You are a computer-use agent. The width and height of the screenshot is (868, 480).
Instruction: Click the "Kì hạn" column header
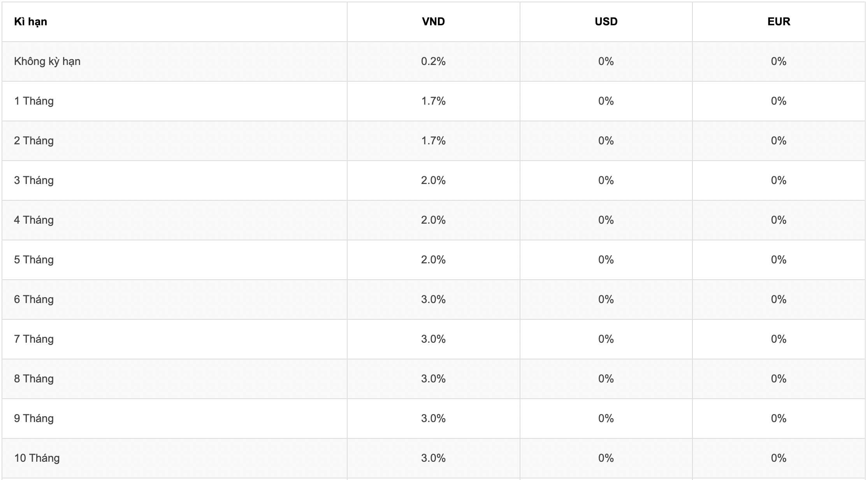(30, 22)
